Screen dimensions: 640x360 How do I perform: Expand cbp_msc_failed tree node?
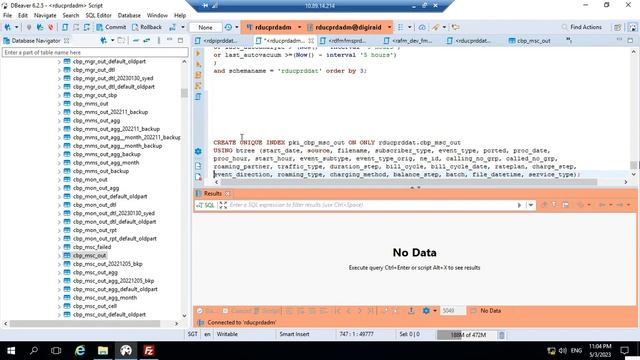point(59,247)
